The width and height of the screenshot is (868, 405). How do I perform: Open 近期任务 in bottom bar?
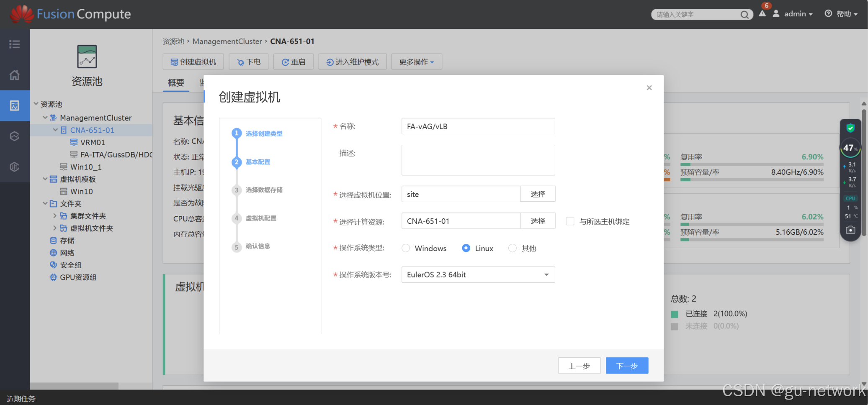21,399
